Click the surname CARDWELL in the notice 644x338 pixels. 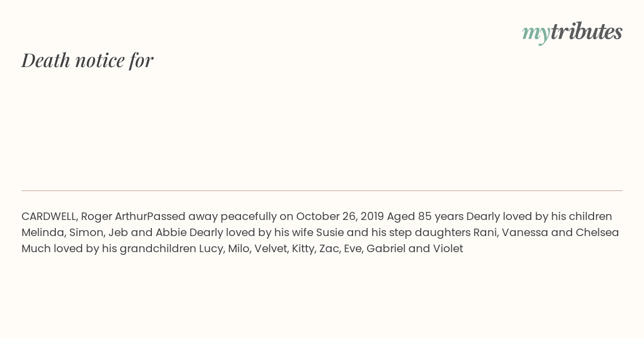(49, 217)
